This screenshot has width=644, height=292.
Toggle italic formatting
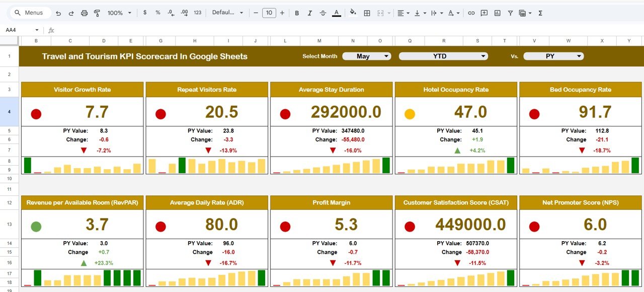(x=310, y=13)
